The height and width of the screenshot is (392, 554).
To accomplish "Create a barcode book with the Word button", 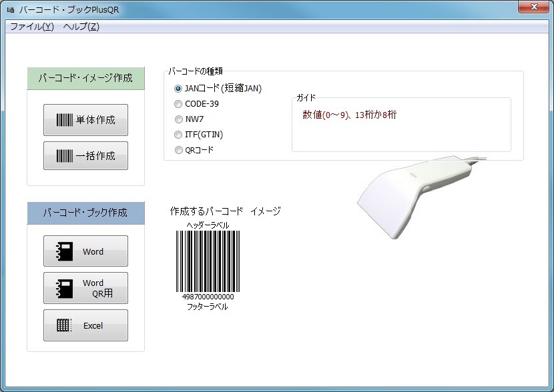I will point(85,251).
